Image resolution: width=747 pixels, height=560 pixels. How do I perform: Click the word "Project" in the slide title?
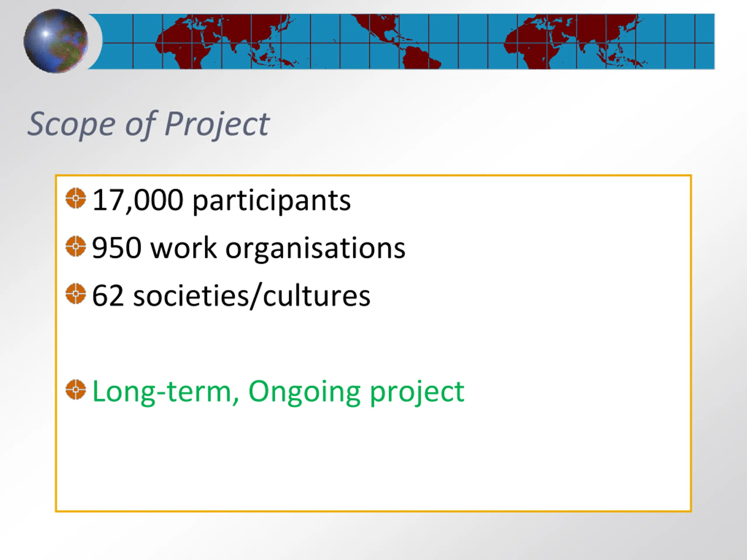(x=217, y=124)
